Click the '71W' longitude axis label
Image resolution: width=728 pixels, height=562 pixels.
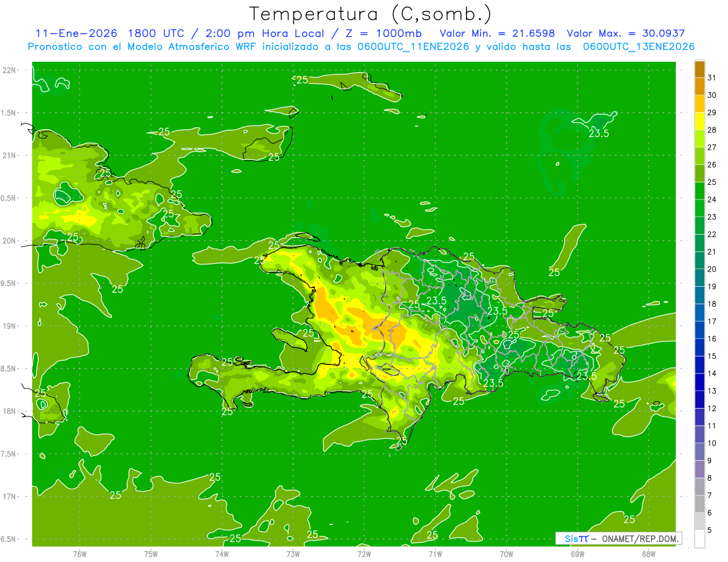tap(435, 554)
